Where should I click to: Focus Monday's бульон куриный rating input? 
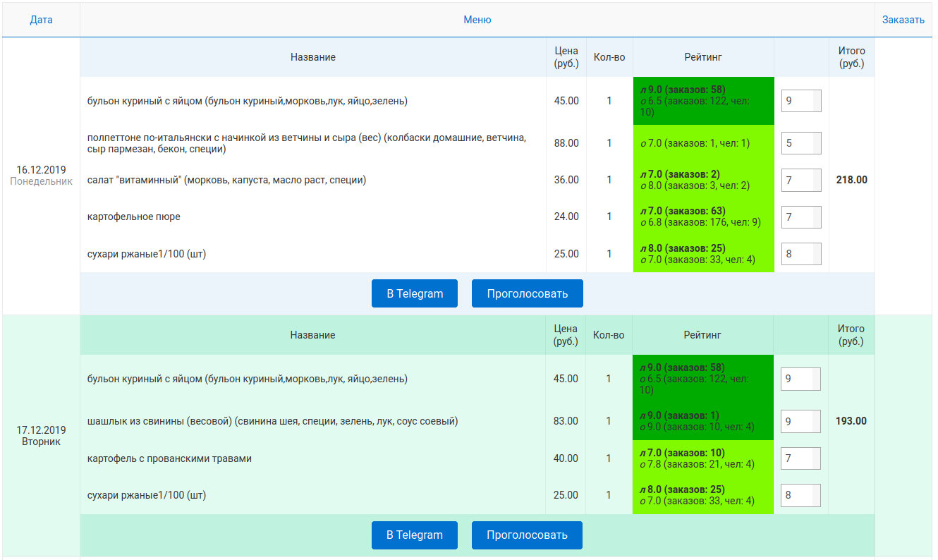point(801,101)
